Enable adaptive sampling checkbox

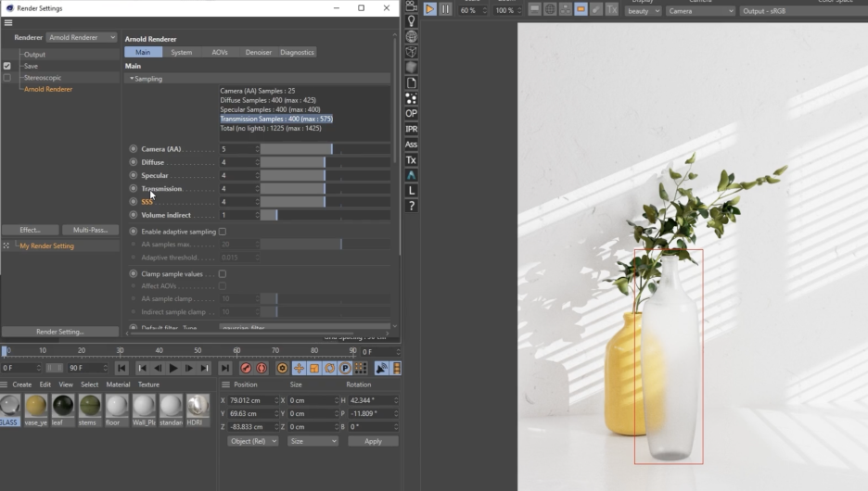[x=223, y=232]
